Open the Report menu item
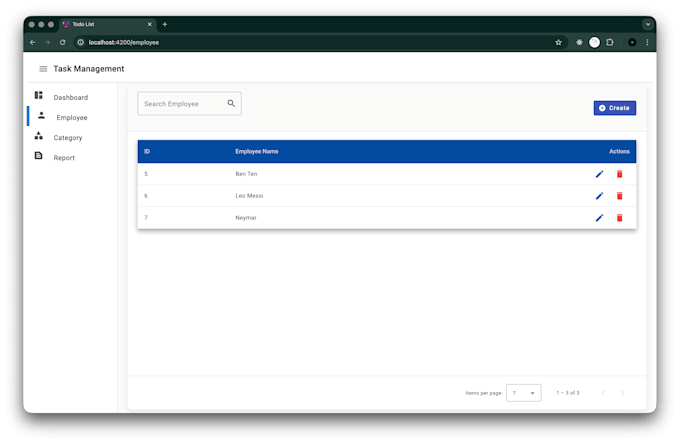680x444 pixels. click(x=64, y=158)
